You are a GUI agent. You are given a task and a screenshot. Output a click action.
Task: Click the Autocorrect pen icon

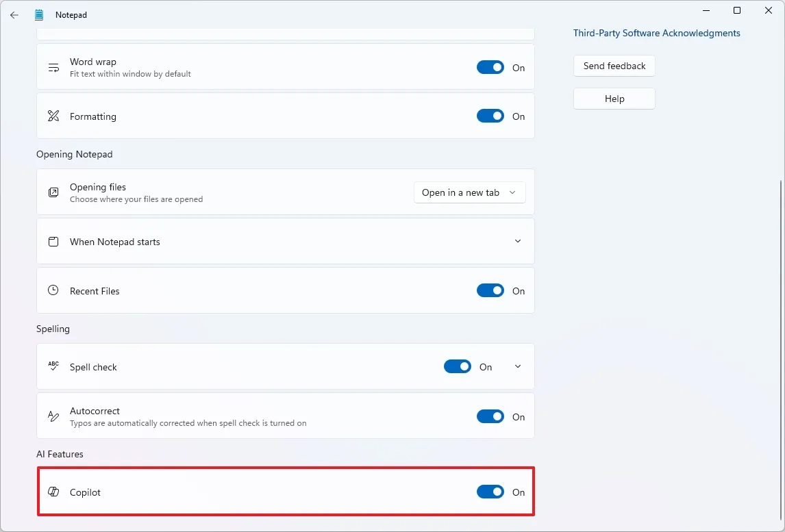coord(53,416)
